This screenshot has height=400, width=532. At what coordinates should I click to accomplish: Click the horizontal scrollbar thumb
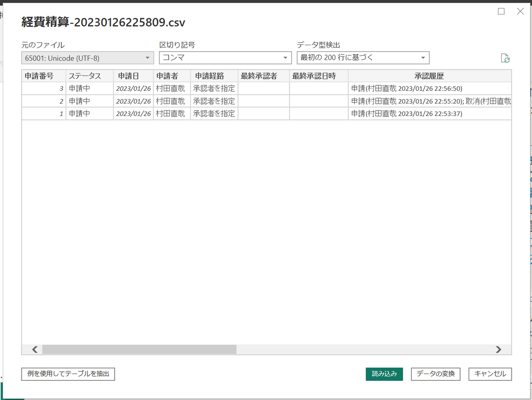139,350
